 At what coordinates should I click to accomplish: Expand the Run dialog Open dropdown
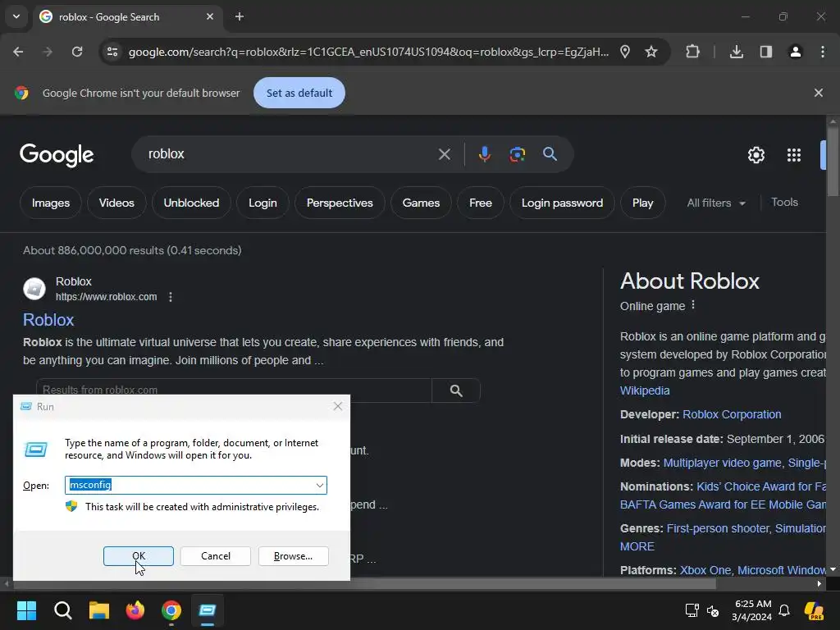[319, 486]
